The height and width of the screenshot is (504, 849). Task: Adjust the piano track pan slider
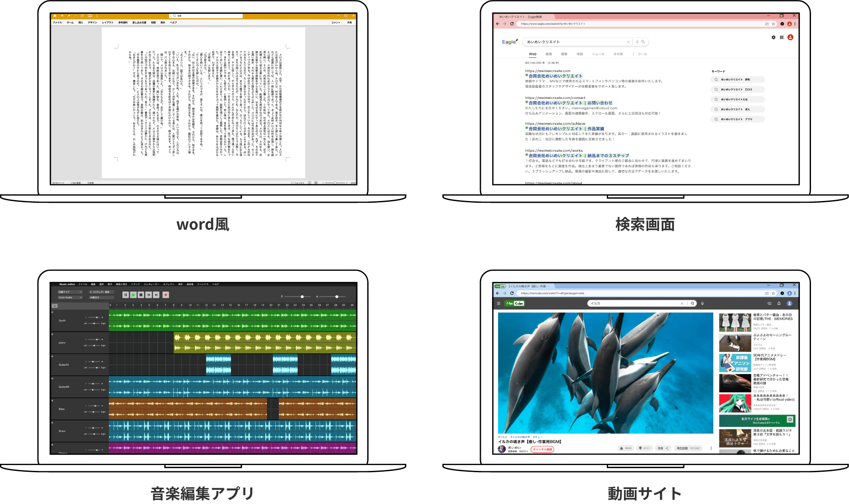click(95, 345)
